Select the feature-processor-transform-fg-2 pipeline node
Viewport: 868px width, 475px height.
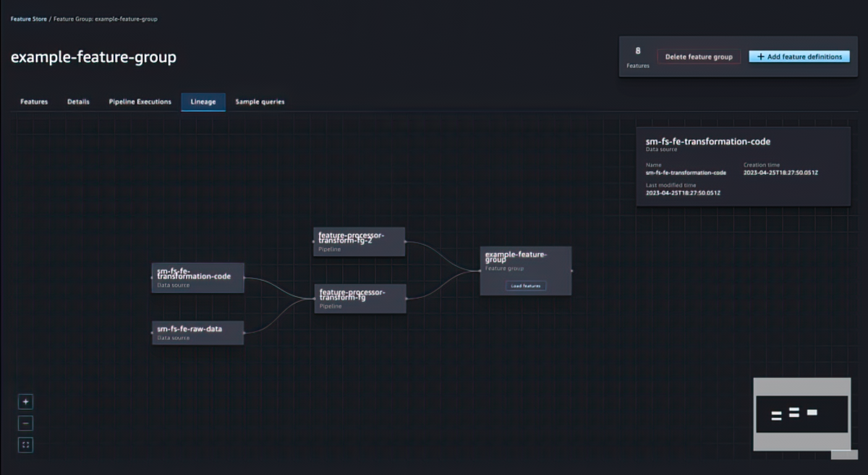(359, 241)
